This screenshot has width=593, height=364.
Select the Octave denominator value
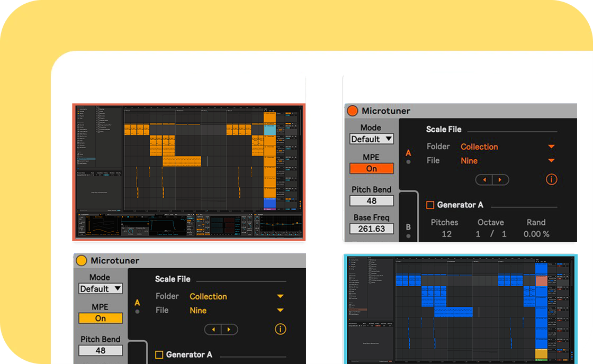504,234
